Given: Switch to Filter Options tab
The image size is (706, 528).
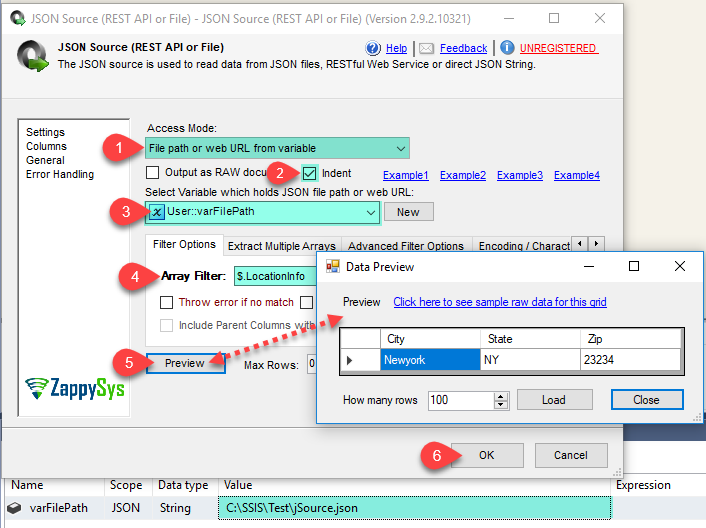Looking at the screenshot, I should point(184,244).
